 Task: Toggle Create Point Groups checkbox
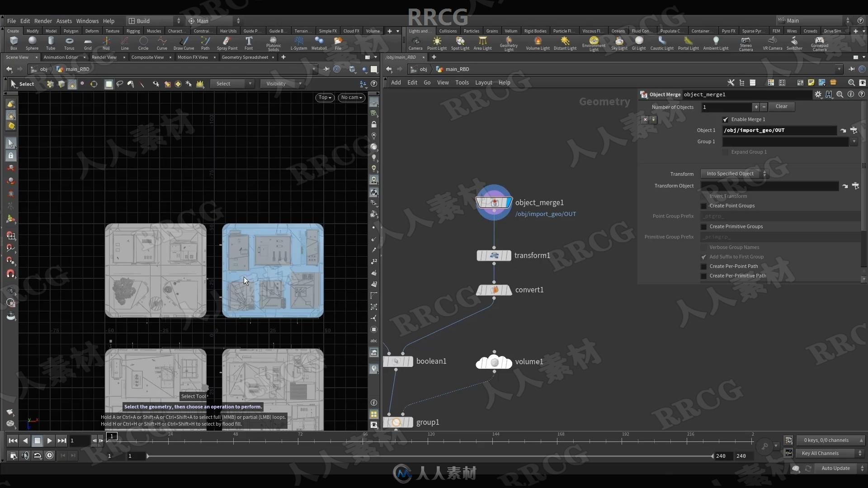click(703, 206)
